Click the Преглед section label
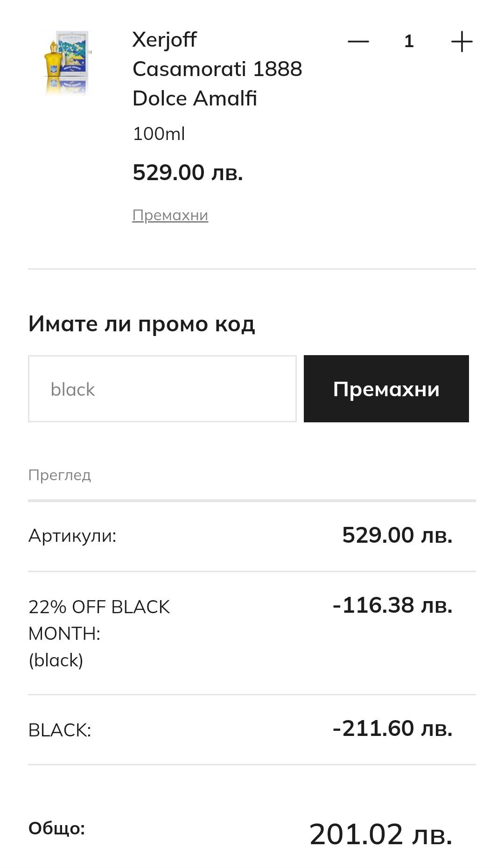The image size is (504, 868). pyautogui.click(x=59, y=475)
